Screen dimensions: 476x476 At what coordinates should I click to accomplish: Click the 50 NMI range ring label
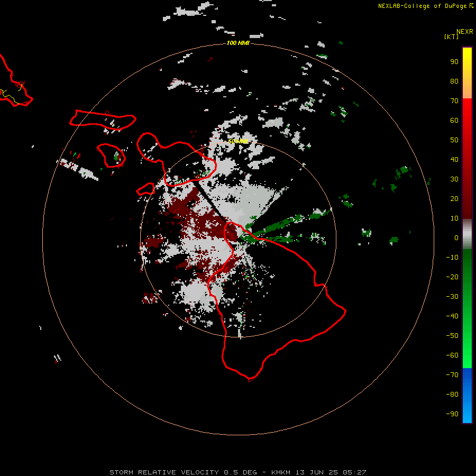[237, 141]
